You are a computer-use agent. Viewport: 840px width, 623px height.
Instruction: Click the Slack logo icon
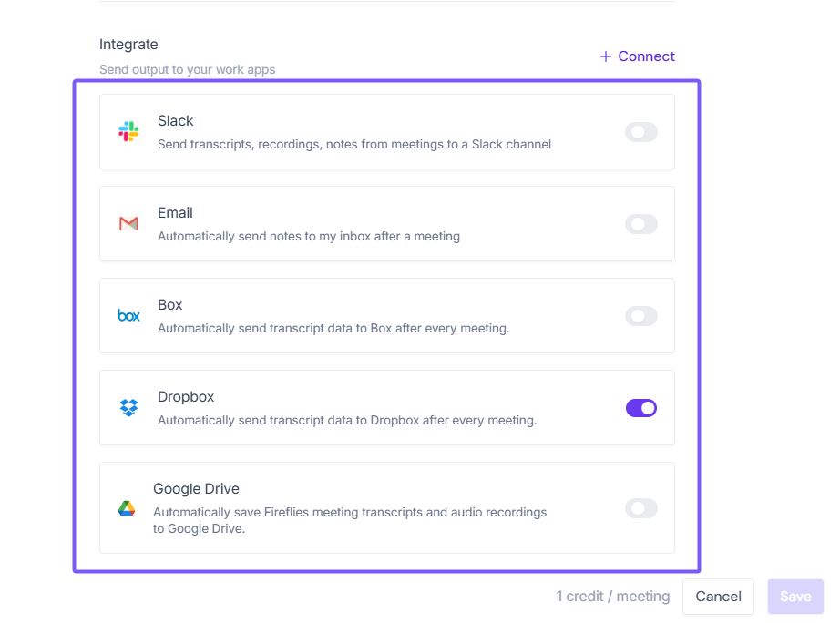(128, 131)
